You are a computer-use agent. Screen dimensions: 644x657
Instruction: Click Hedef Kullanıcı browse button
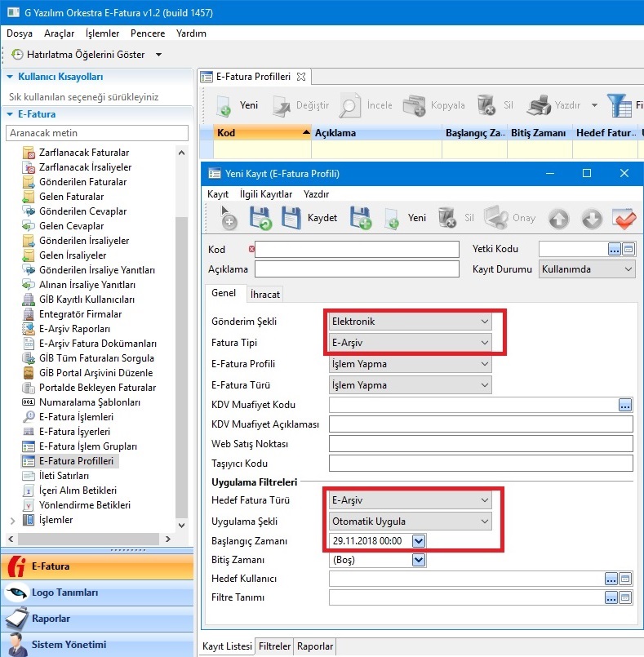point(611,579)
